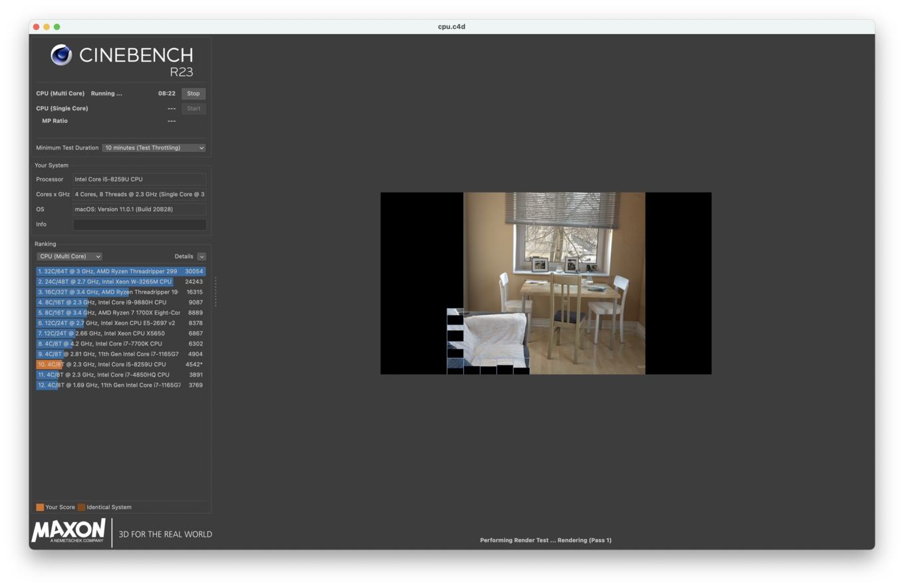
Task: Click the CPU (Multi Core) test label
Action: point(60,94)
